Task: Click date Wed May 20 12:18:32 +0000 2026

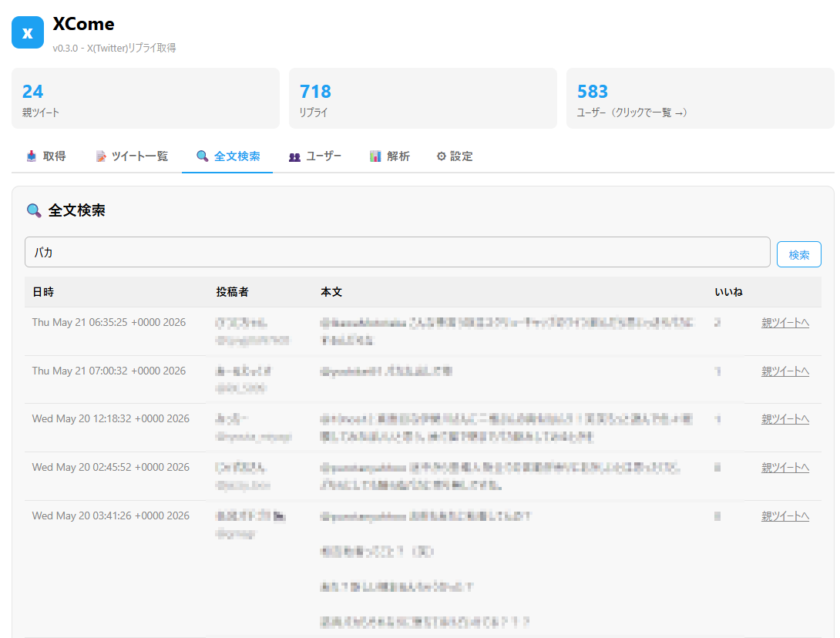Action: (111, 419)
